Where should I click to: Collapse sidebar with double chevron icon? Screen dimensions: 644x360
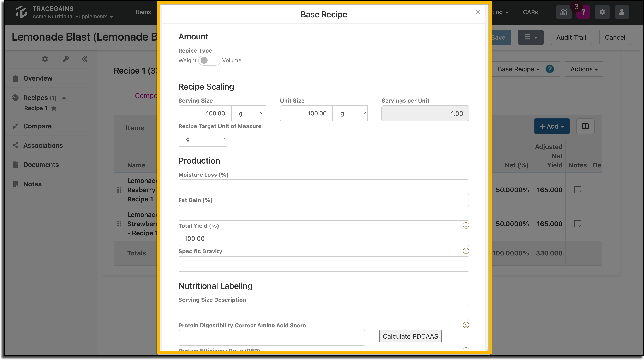click(84, 59)
